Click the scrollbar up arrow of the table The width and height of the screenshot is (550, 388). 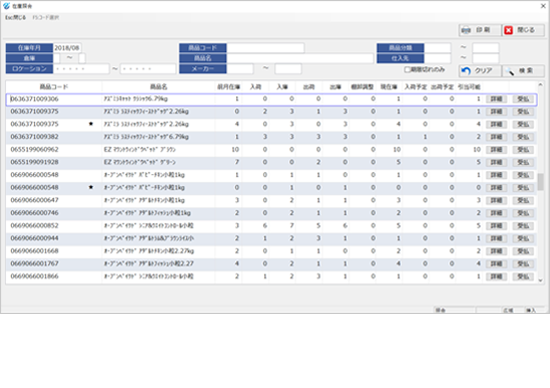540,85
